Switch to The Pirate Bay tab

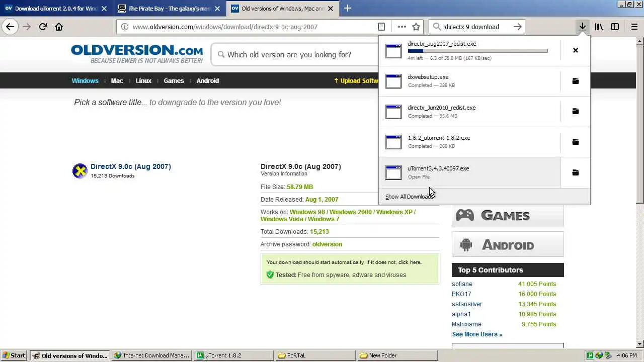pyautogui.click(x=169, y=9)
